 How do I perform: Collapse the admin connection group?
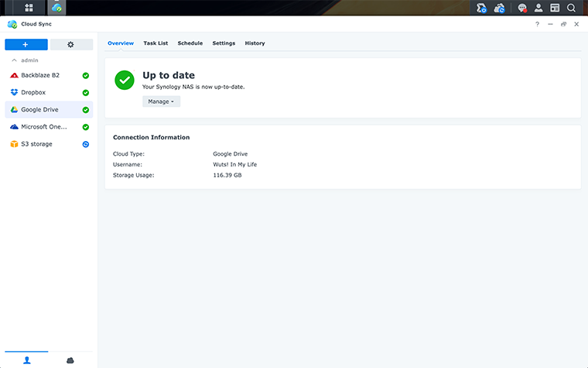tap(14, 60)
